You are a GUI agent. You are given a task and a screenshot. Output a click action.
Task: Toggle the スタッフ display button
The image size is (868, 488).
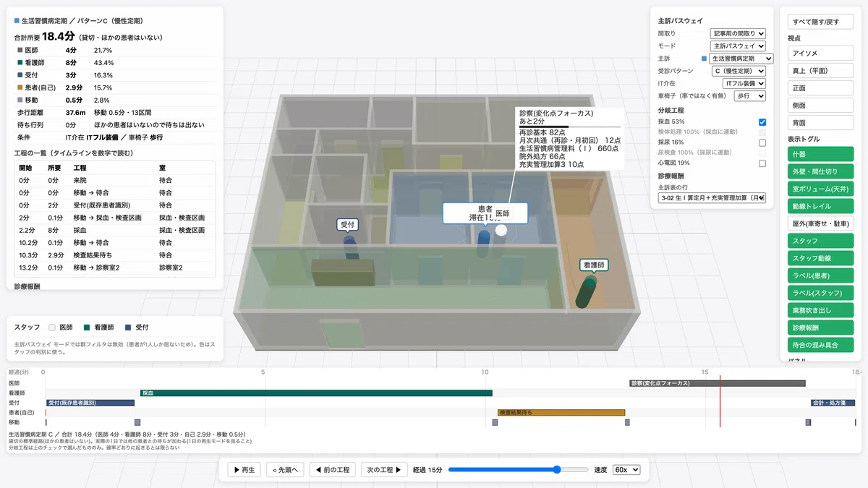coord(820,241)
